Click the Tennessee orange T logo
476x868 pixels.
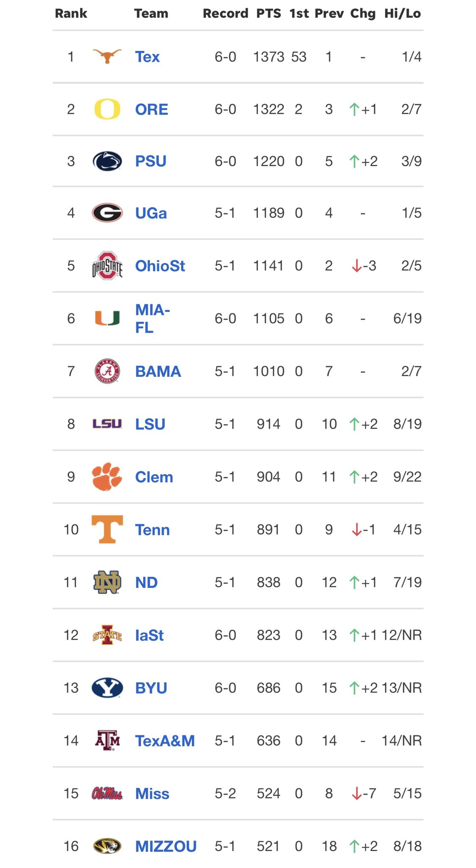click(107, 529)
